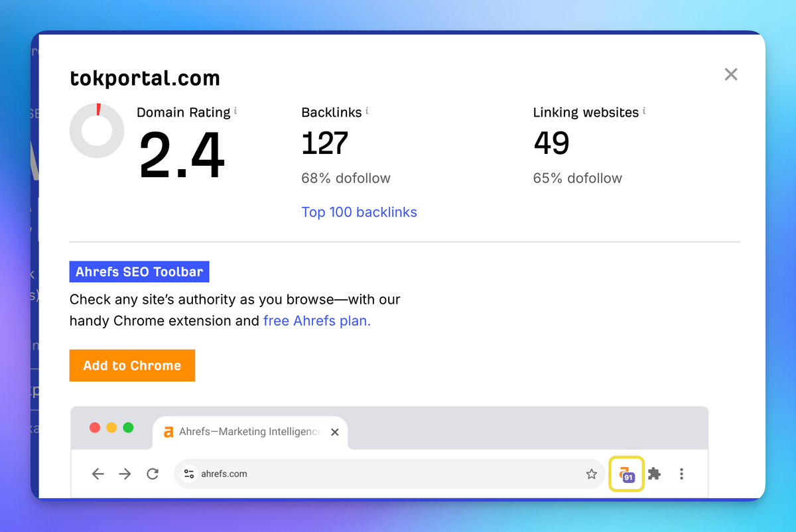Click the site settings icon in address bar
Viewport: 796px width, 532px height.
189,474
